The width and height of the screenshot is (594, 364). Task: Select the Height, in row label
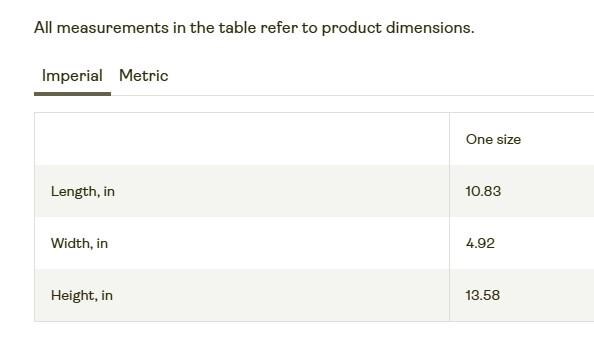point(82,295)
